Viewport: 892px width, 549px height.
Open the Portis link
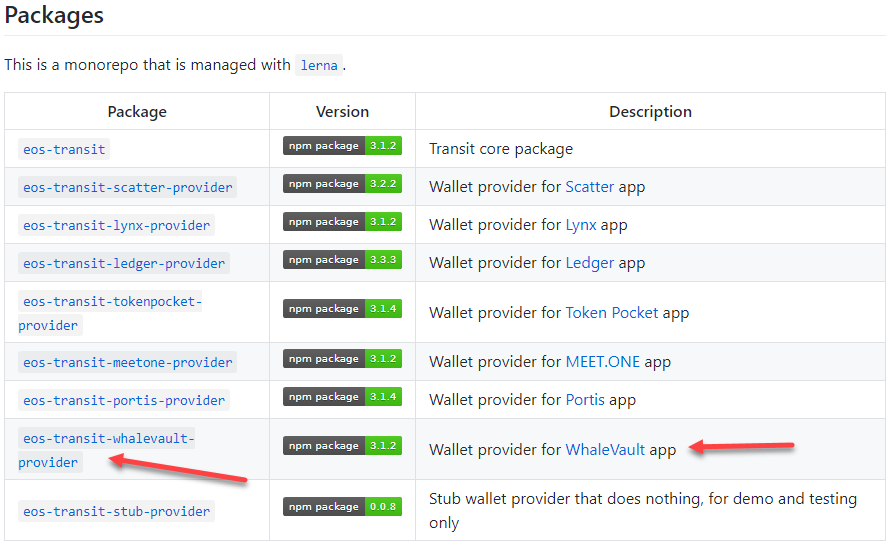click(x=585, y=400)
